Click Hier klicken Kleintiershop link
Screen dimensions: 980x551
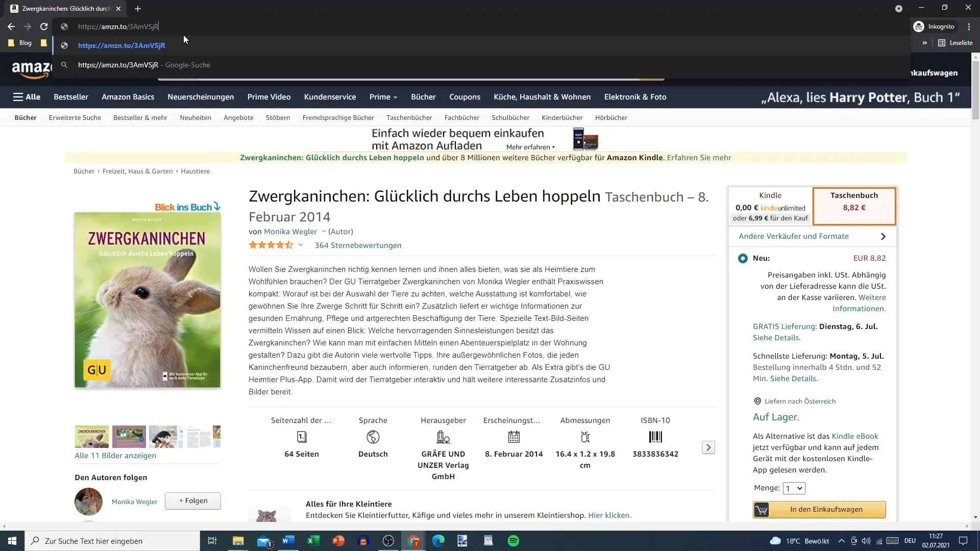(609, 515)
